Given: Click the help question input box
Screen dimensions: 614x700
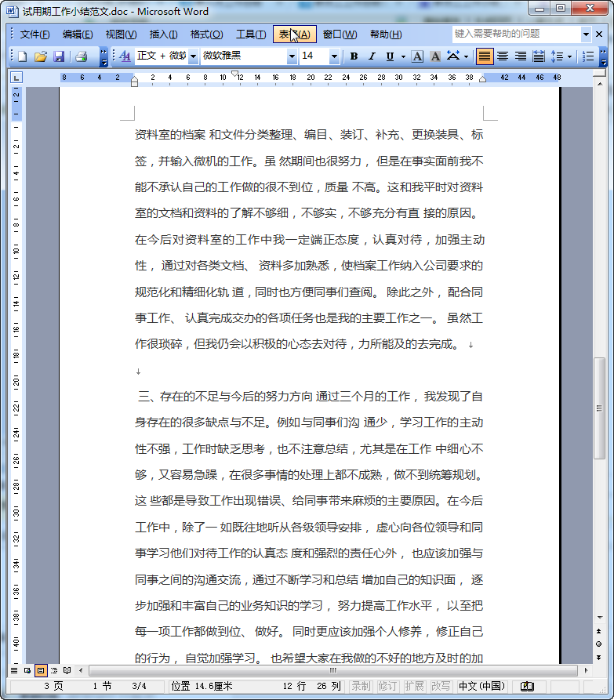Looking at the screenshot, I should [516, 34].
